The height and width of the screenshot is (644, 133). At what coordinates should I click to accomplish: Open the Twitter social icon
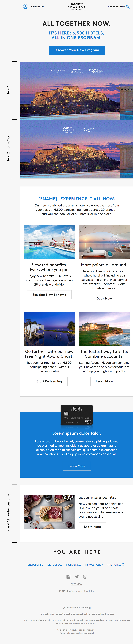(77, 577)
